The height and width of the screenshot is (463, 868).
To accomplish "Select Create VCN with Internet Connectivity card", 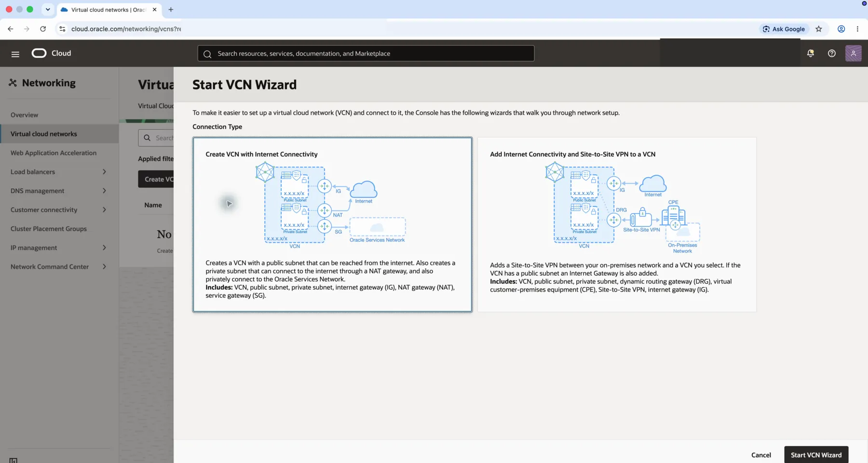I will click(332, 225).
